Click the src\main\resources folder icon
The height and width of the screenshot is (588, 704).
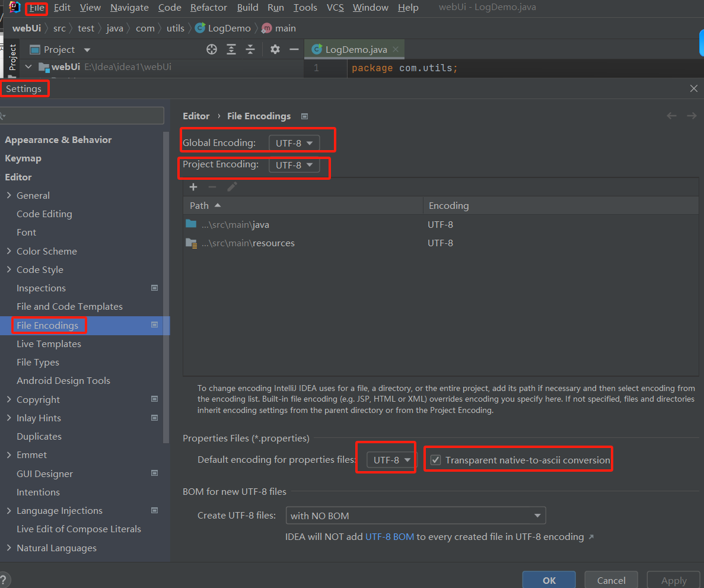click(x=191, y=243)
